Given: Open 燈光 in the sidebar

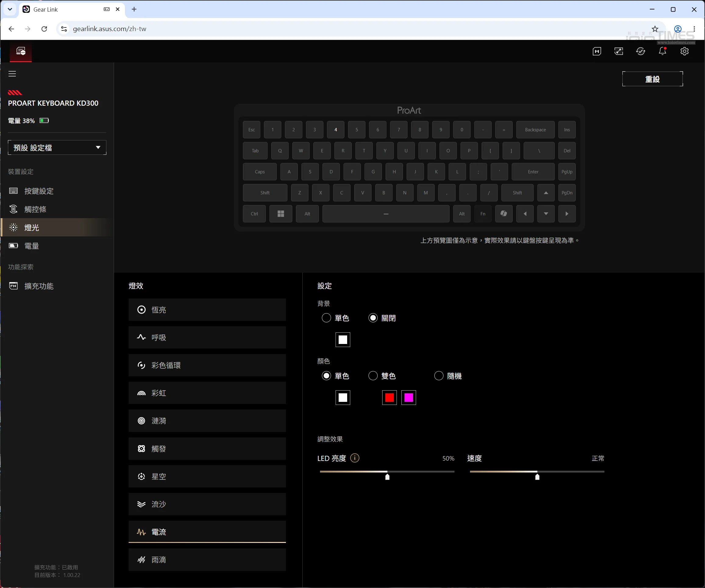Looking at the screenshot, I should pos(57,228).
